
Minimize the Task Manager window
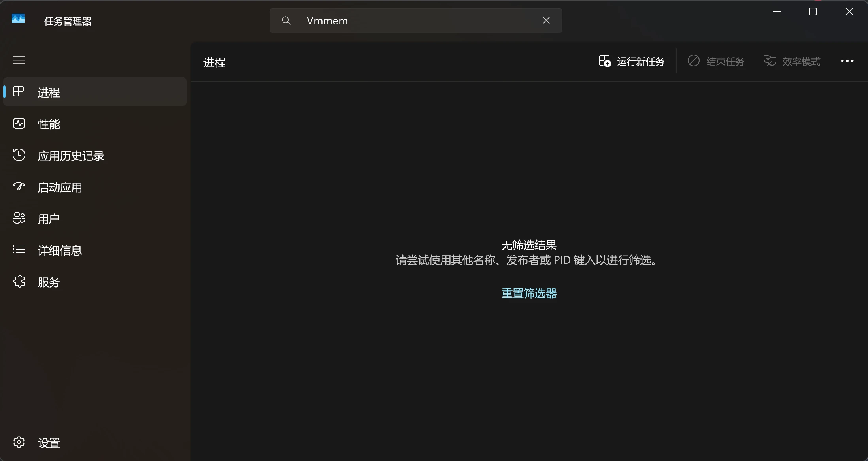[777, 12]
